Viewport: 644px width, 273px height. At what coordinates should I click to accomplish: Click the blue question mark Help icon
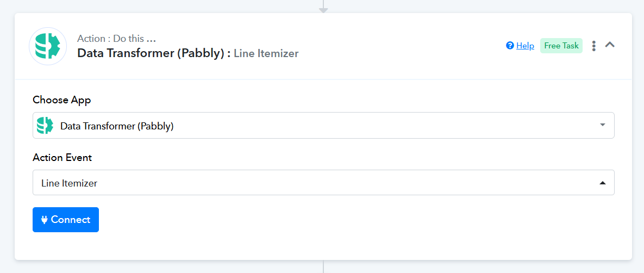(x=510, y=46)
